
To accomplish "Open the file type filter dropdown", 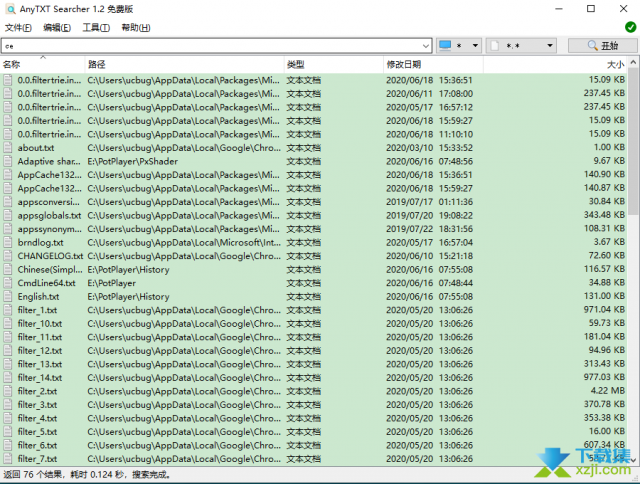I will tap(550, 46).
